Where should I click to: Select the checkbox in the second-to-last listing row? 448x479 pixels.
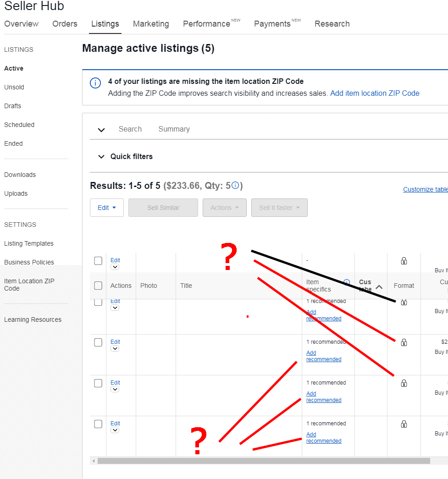point(98,383)
